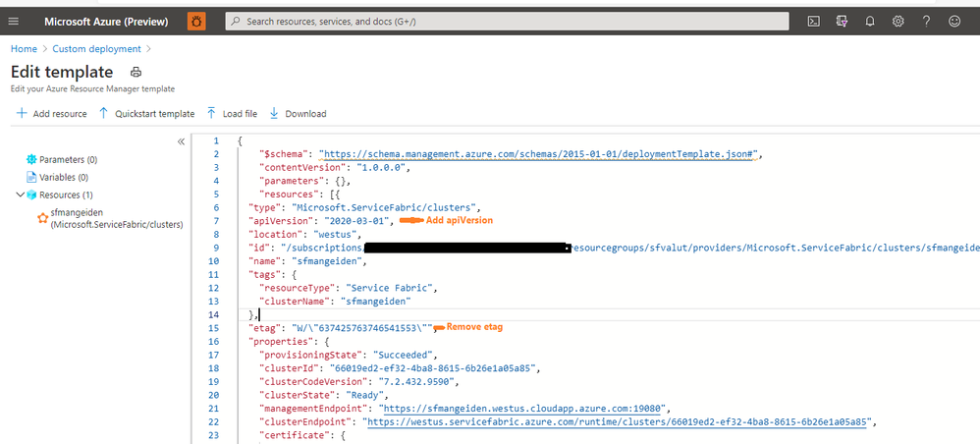Click the "westus" location value
980x444 pixels.
(336, 235)
